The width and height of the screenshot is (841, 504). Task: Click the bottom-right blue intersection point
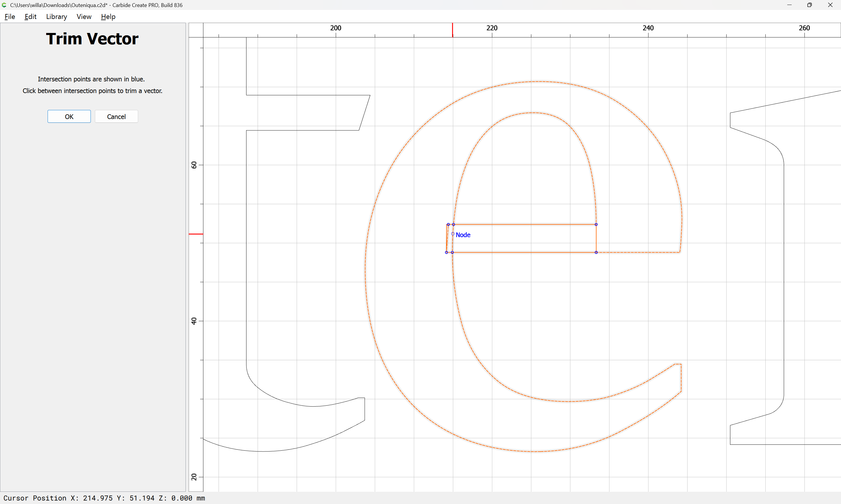click(x=596, y=252)
